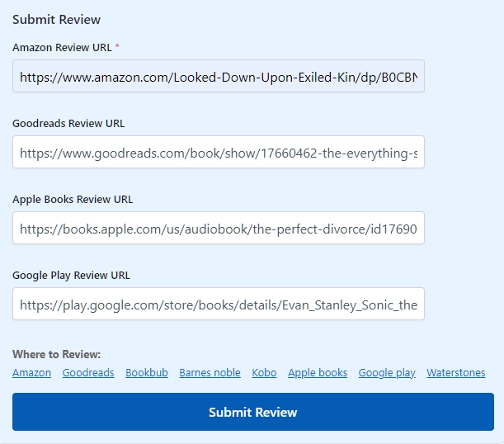The height and width of the screenshot is (444, 504).
Task: Click the 'Where to Review:' label
Action: (56, 355)
